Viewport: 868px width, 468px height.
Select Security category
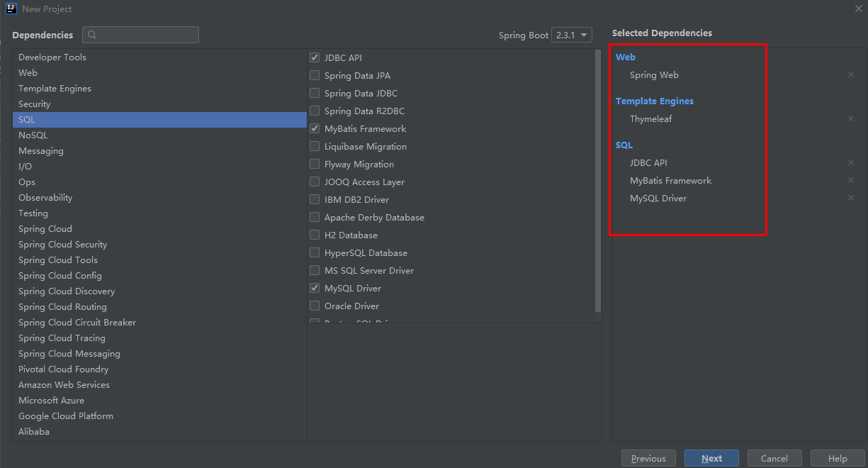[x=159, y=104]
